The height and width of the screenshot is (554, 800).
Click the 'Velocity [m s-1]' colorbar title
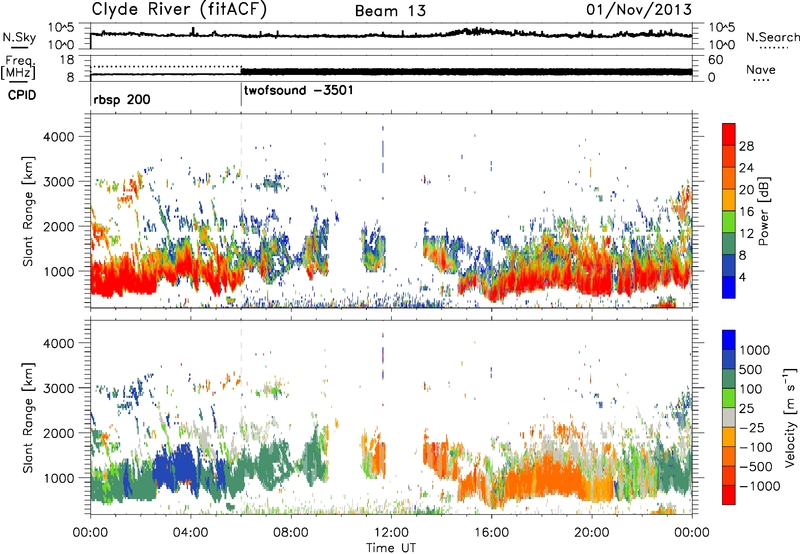point(790,417)
